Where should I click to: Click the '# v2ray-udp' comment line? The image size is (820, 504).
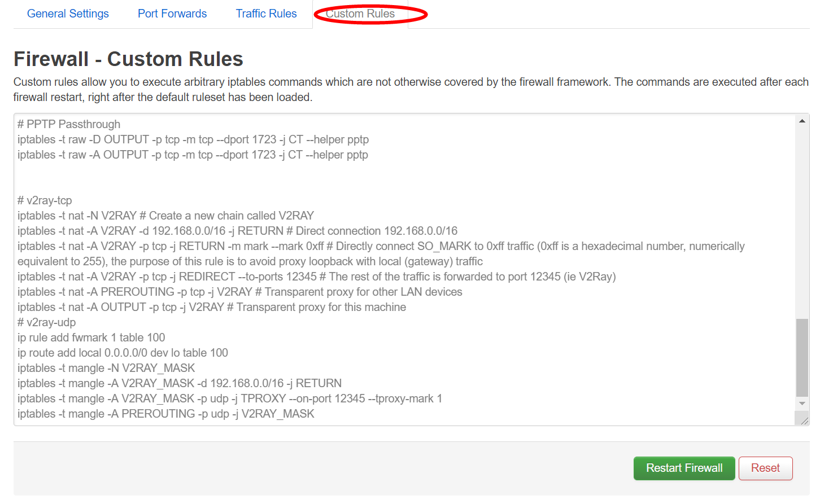[x=46, y=322]
